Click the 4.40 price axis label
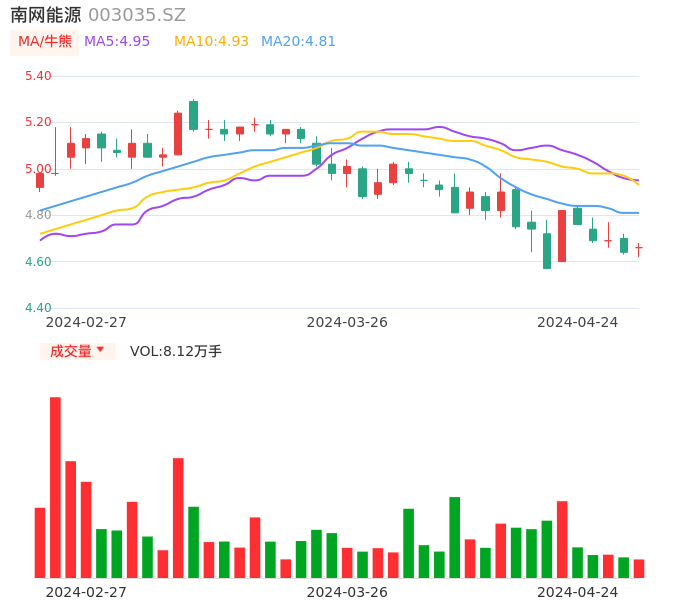Viewport: 686px width, 606px height. tap(37, 308)
